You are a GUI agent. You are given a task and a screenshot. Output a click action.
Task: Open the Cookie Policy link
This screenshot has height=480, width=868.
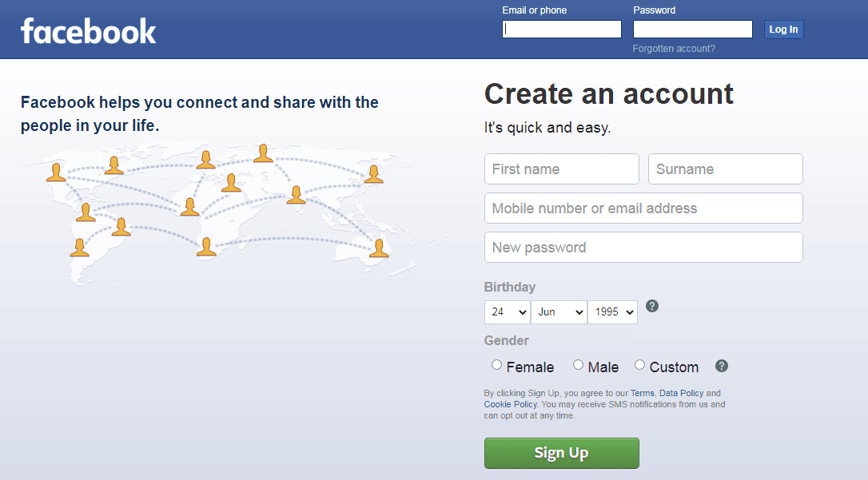click(511, 404)
